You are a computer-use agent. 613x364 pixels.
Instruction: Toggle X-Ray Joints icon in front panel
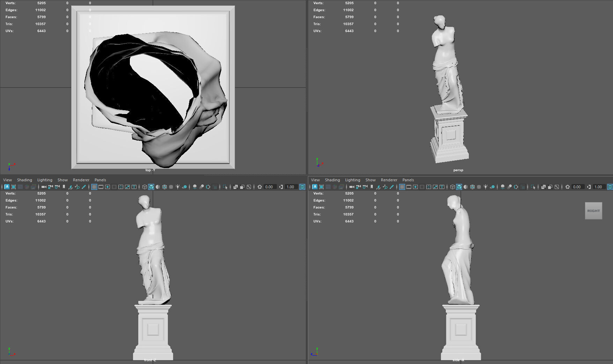(249, 187)
